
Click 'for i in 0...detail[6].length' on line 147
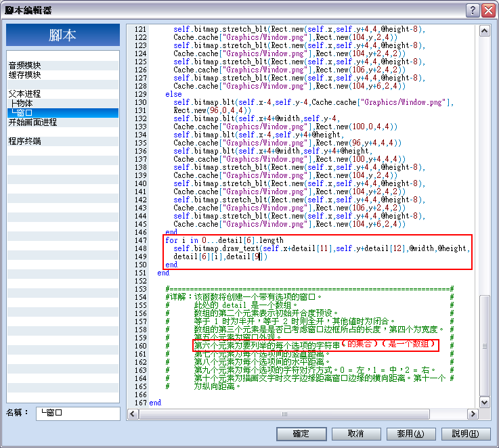(224, 240)
